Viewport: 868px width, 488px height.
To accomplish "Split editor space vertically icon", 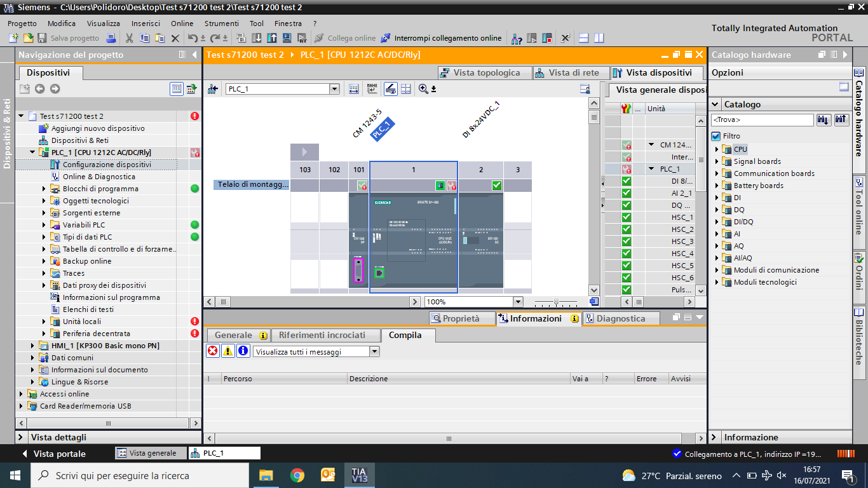I will [599, 38].
